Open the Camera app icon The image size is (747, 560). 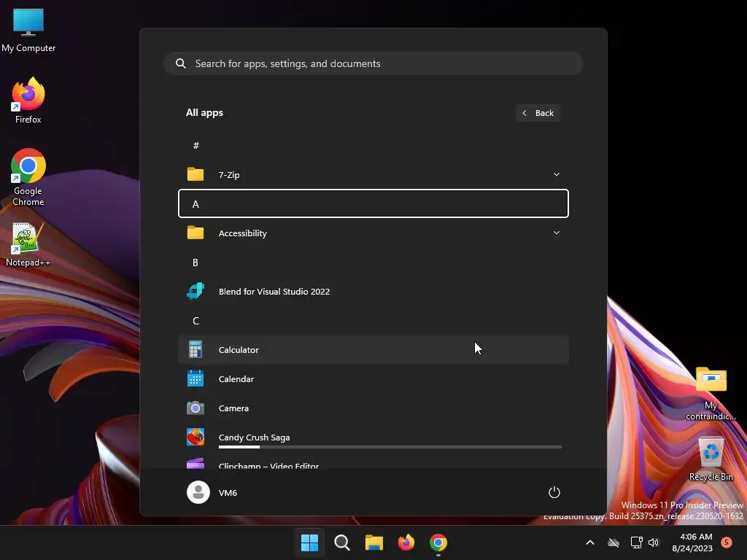pos(196,408)
